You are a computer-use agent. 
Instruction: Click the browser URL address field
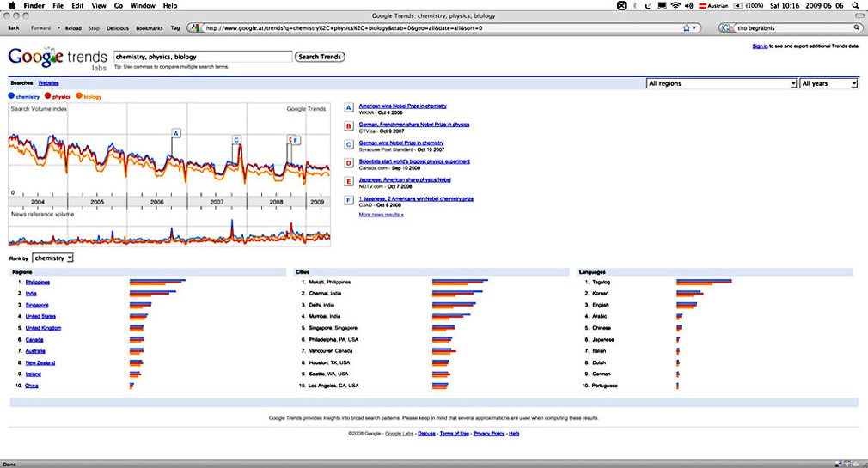(443, 27)
